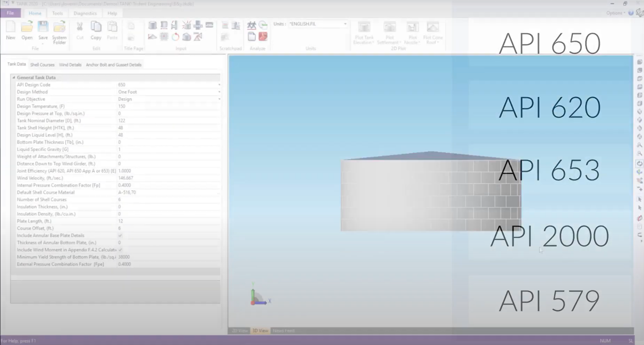Click the New file icon
Screen dimensions: 644x345
pos(10,31)
